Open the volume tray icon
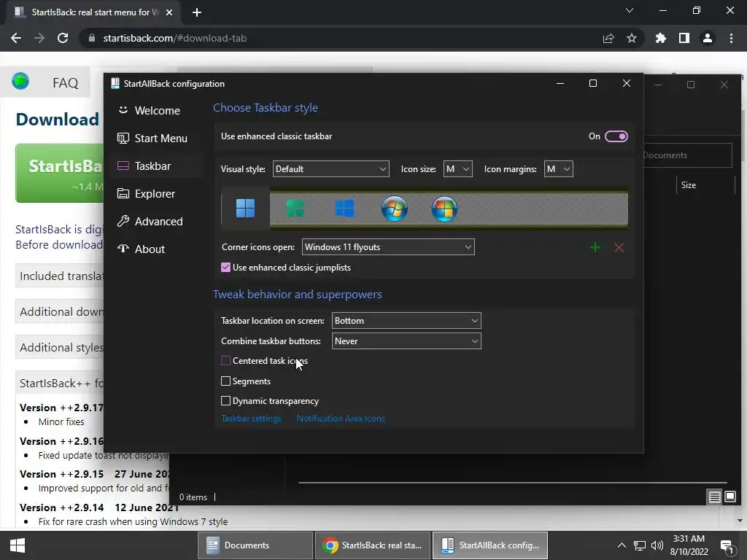The height and width of the screenshot is (560, 747). (657, 545)
